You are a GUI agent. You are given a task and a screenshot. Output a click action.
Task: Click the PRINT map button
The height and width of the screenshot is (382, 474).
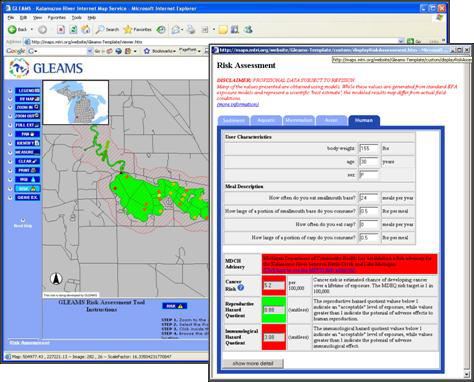28,170
